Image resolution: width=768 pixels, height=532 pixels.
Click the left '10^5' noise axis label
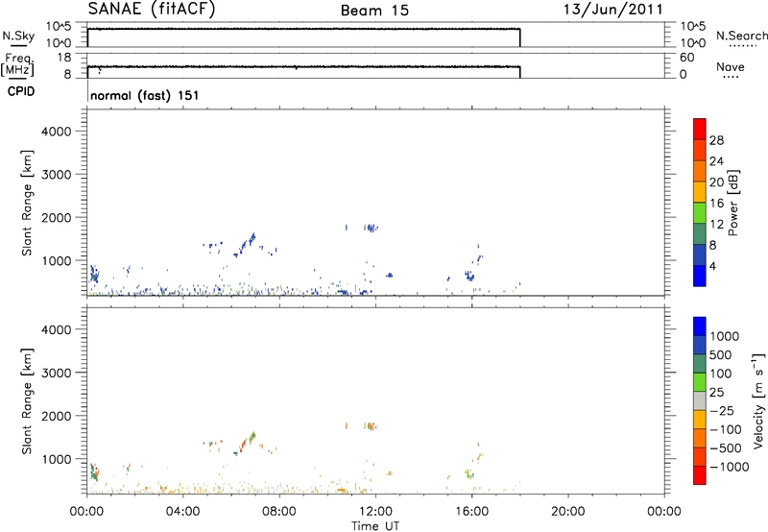59,26
